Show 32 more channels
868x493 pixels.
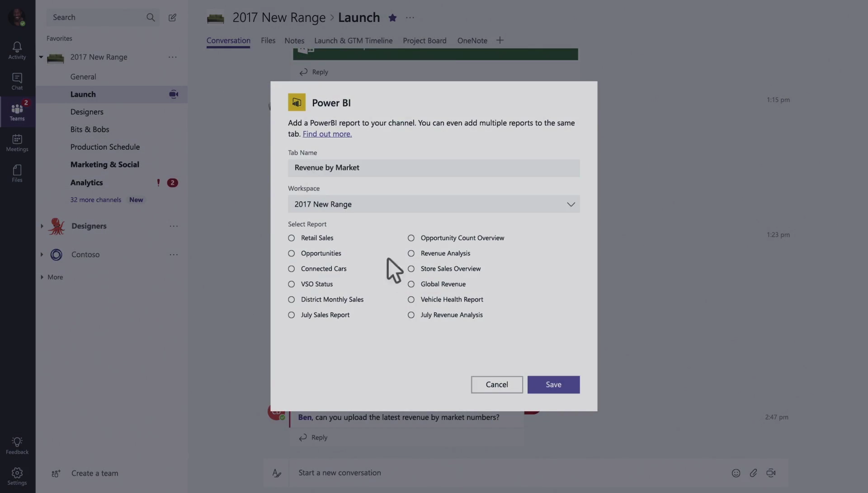(x=95, y=199)
